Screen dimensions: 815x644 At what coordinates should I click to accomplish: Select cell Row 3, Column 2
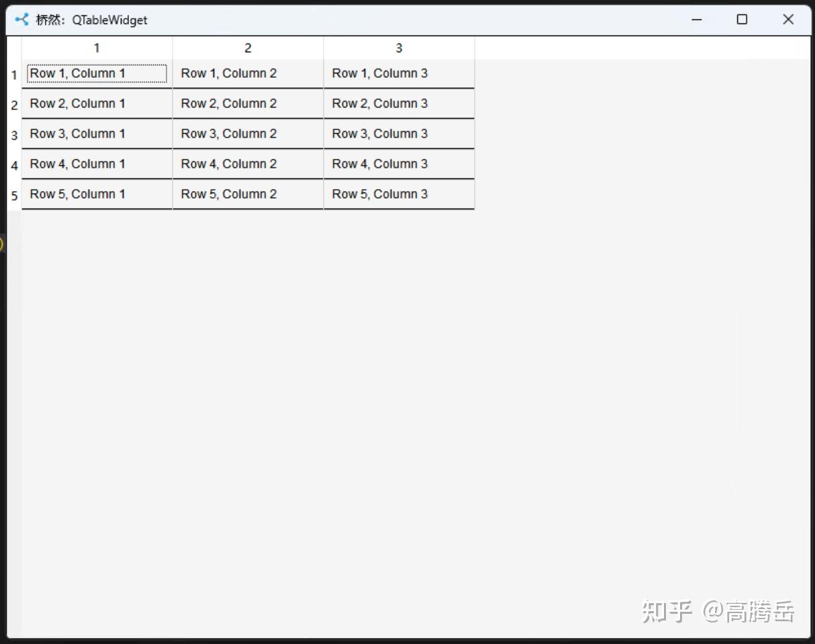pos(247,133)
